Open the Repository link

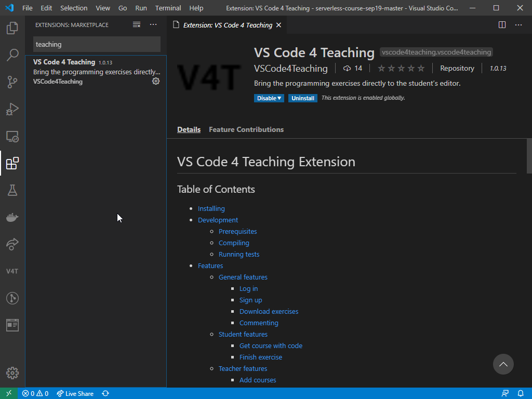click(x=457, y=68)
